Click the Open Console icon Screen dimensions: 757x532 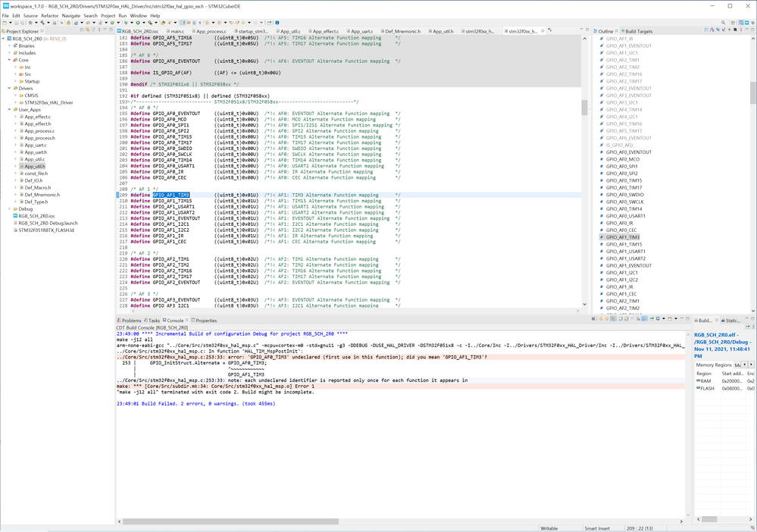coord(670,319)
